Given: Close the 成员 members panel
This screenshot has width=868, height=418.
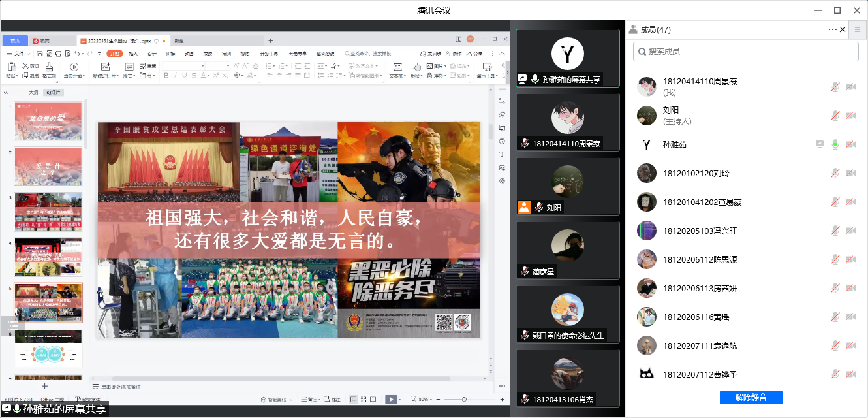Looking at the screenshot, I should point(843,29).
